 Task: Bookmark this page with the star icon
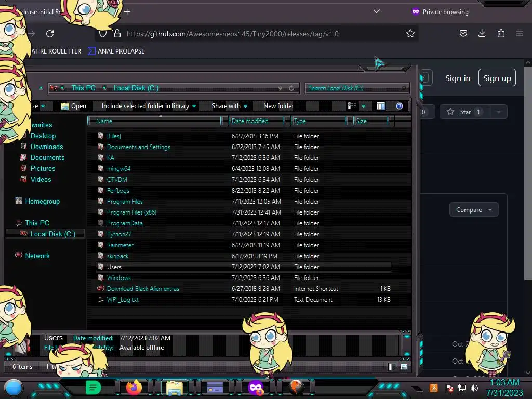point(410,33)
